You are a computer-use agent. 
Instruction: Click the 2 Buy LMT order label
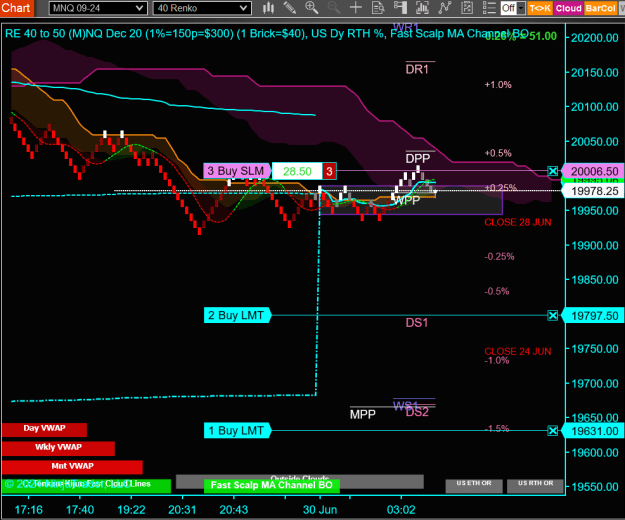[x=237, y=316]
